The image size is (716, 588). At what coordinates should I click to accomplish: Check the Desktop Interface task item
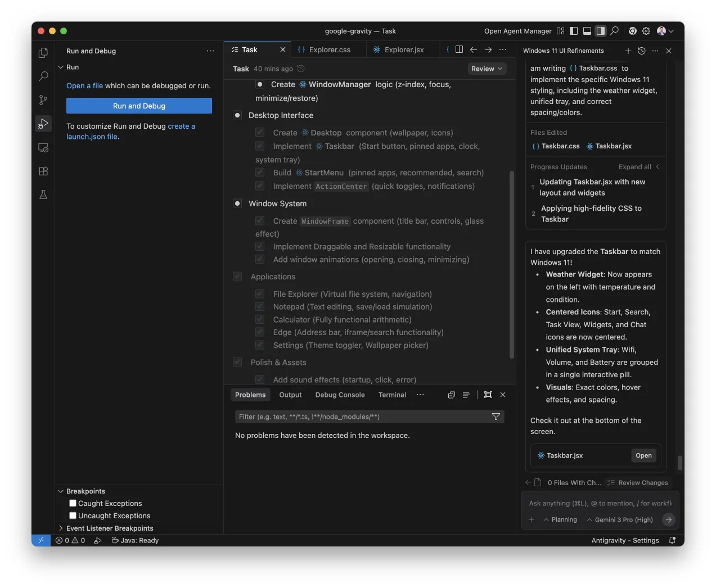click(x=237, y=115)
